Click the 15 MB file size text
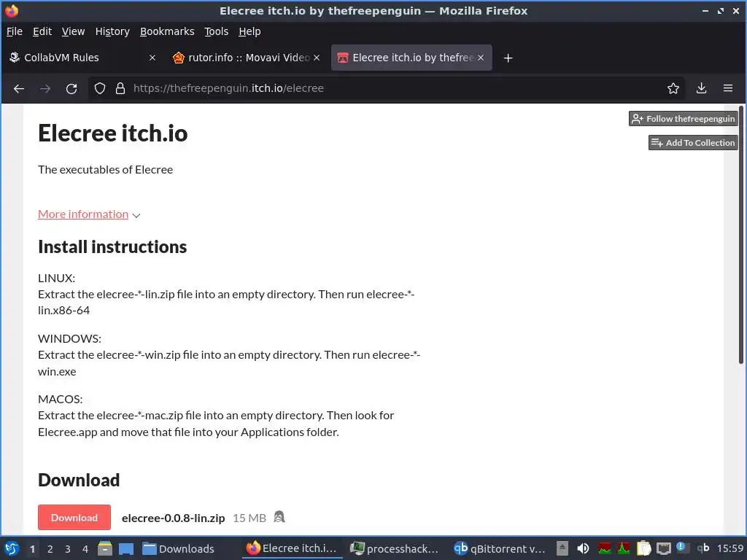The image size is (747, 560). click(x=249, y=518)
